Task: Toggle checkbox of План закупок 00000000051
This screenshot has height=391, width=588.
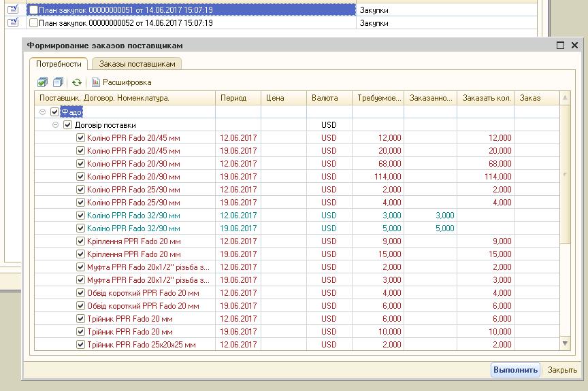Action: click(x=34, y=10)
